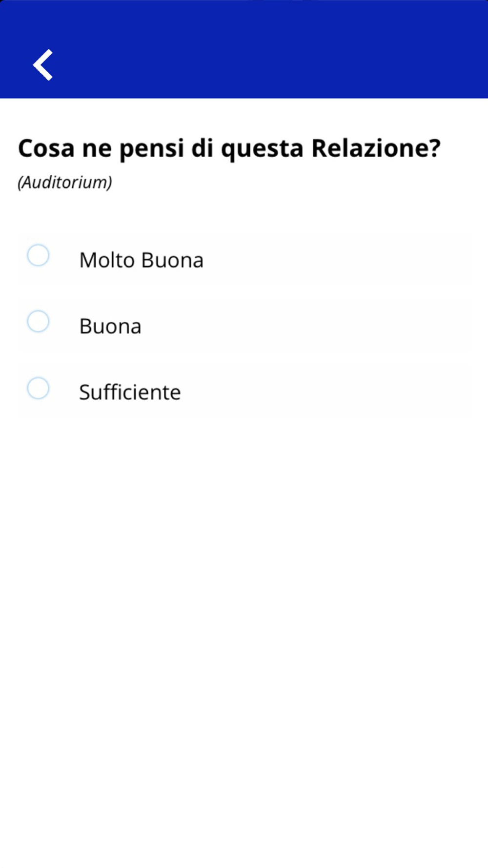Select the Buona radio button
Viewport: 488px width, 868px height.
point(38,322)
